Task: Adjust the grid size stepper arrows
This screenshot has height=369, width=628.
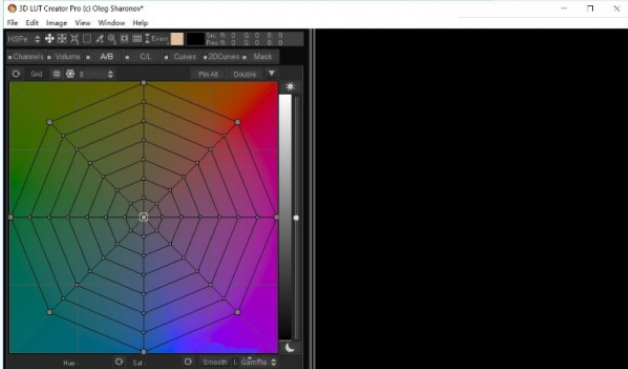Action: tap(111, 74)
